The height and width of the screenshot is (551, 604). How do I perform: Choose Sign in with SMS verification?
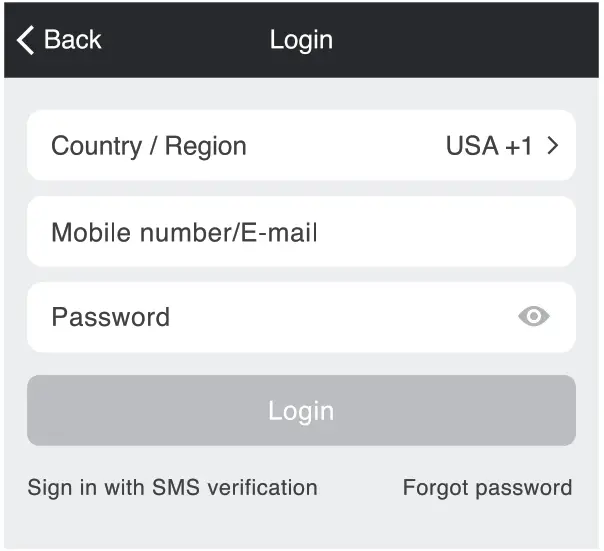point(172,488)
